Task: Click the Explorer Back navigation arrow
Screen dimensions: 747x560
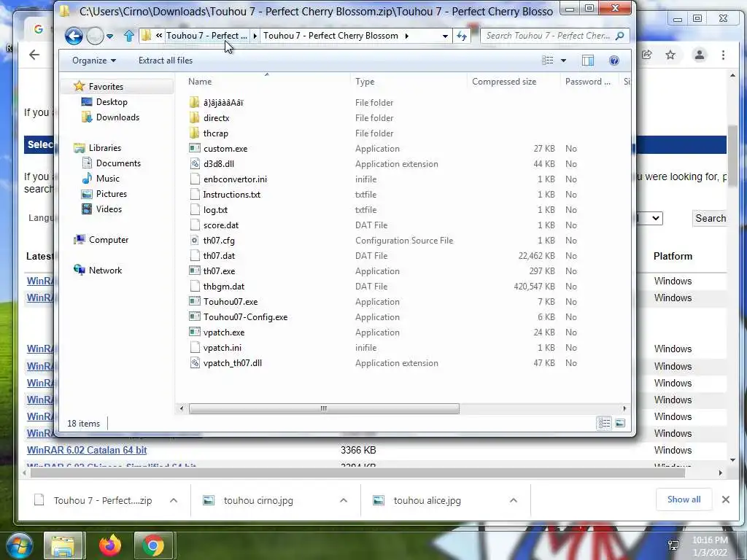Action: tap(74, 36)
